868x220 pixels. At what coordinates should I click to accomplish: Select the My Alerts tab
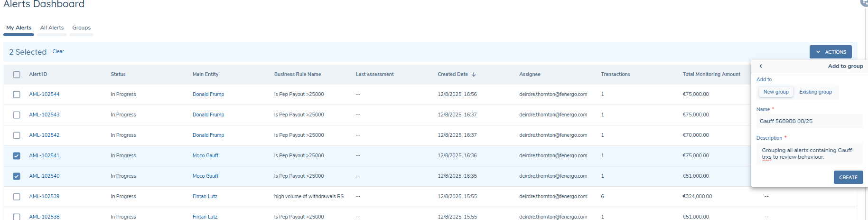coord(19,28)
